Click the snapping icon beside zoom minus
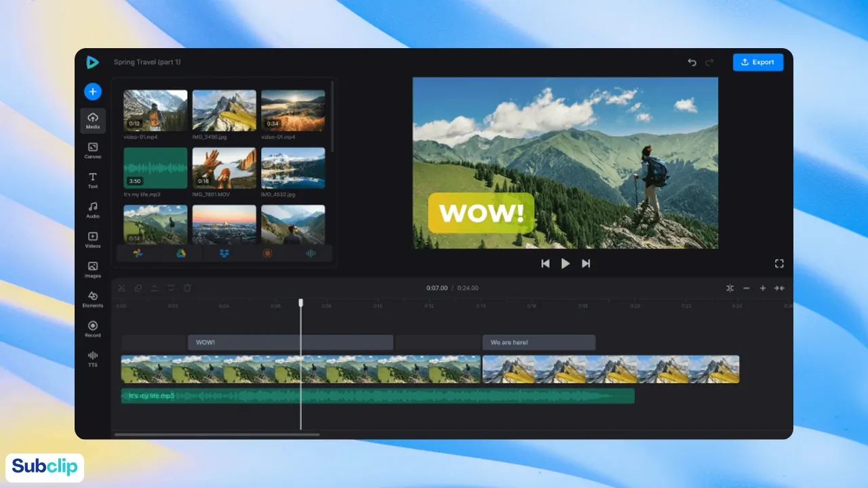Screen dimensions: 868x488 (x=730, y=288)
